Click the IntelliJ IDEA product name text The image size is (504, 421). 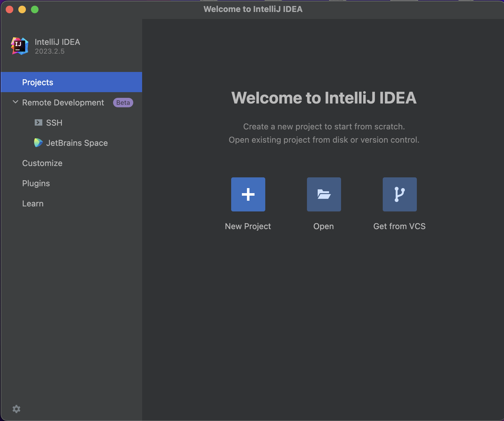[x=57, y=42]
